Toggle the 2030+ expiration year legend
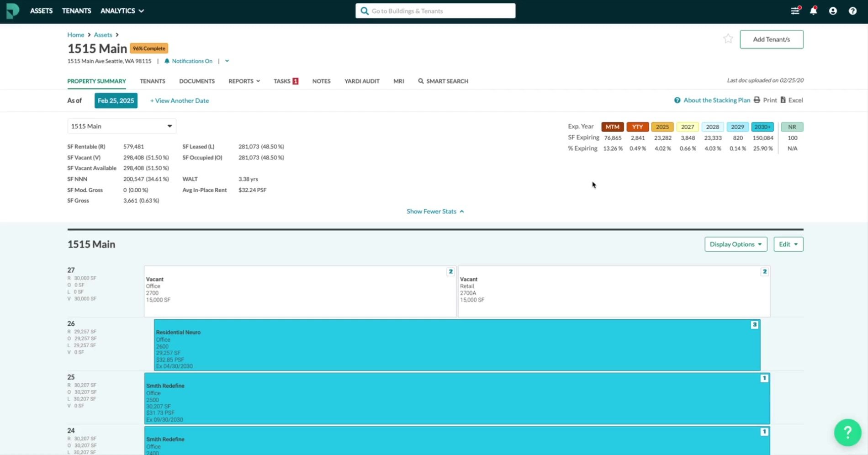 (x=762, y=127)
